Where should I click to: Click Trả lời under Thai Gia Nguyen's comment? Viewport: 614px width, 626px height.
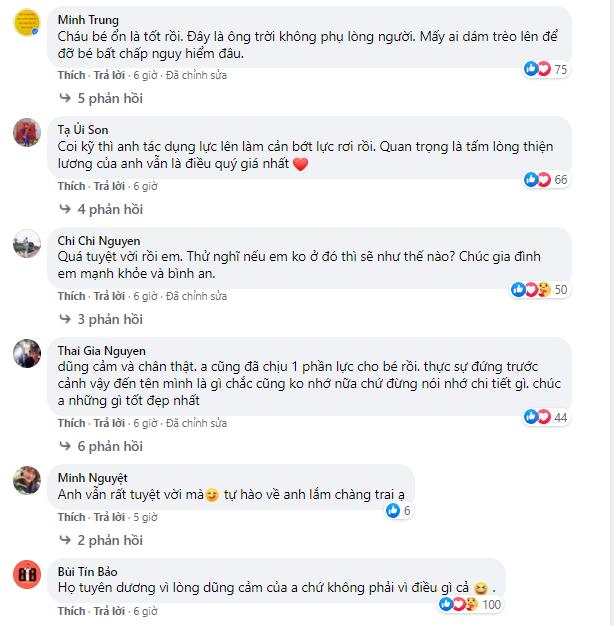point(110,423)
